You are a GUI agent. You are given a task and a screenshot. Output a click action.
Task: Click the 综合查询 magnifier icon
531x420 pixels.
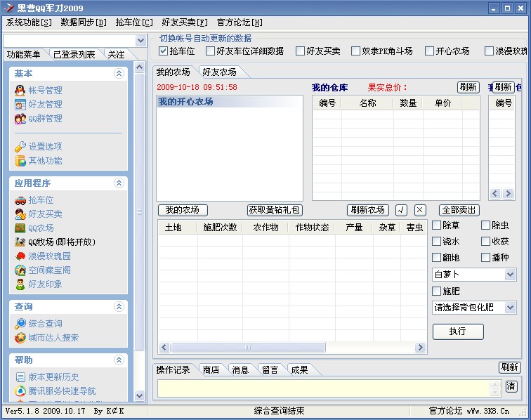point(20,324)
